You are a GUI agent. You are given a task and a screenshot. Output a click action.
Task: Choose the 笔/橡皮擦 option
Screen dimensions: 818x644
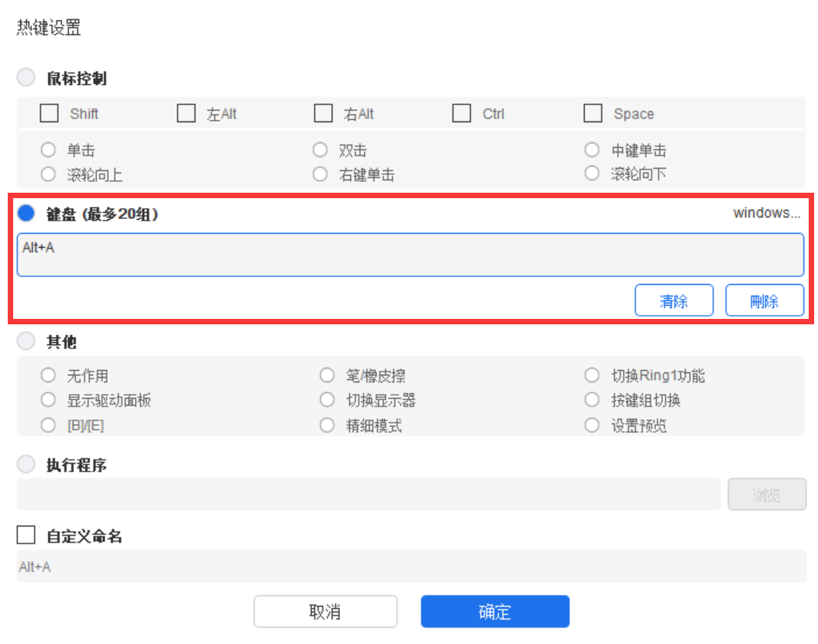pyautogui.click(x=327, y=375)
